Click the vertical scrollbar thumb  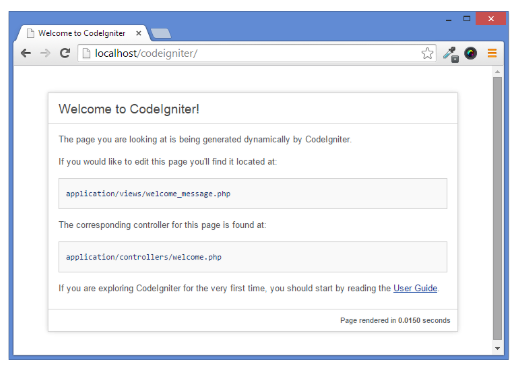(x=497, y=209)
